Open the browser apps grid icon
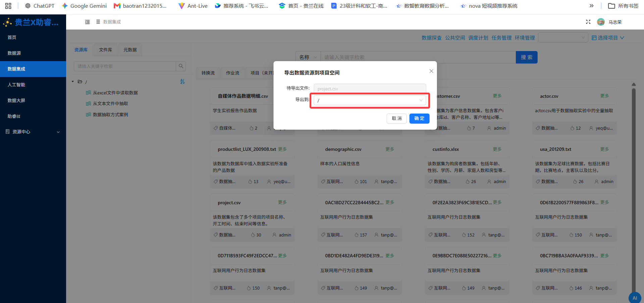This screenshot has width=644, height=303. coord(8,6)
